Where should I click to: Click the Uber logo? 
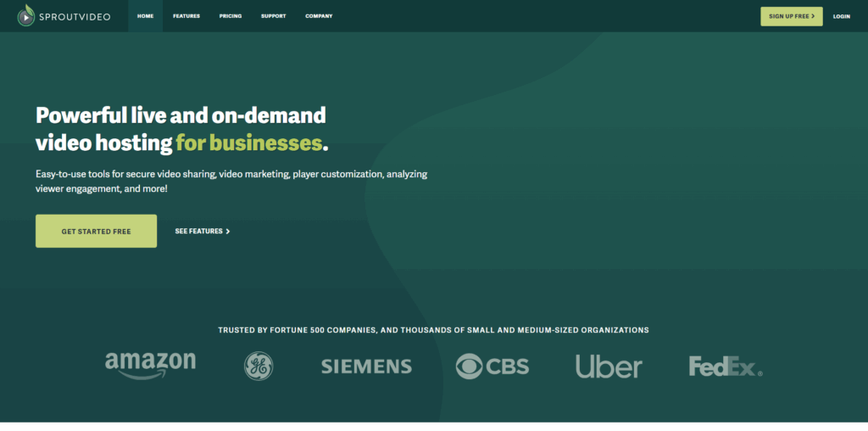pos(609,367)
